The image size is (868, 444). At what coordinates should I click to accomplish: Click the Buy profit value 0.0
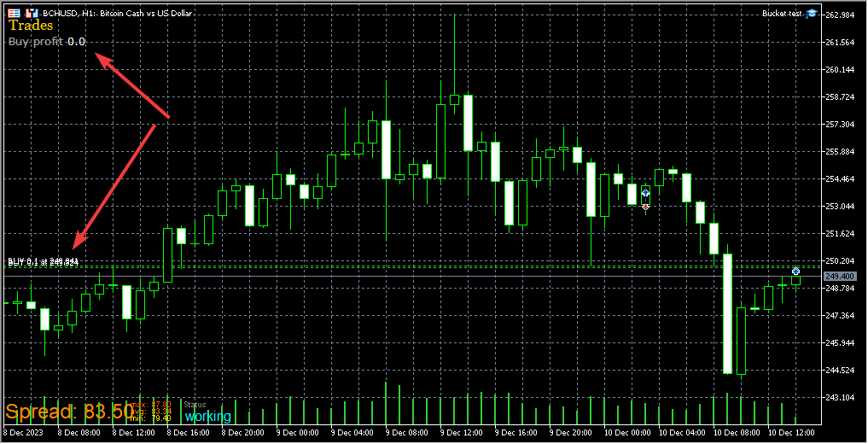77,42
